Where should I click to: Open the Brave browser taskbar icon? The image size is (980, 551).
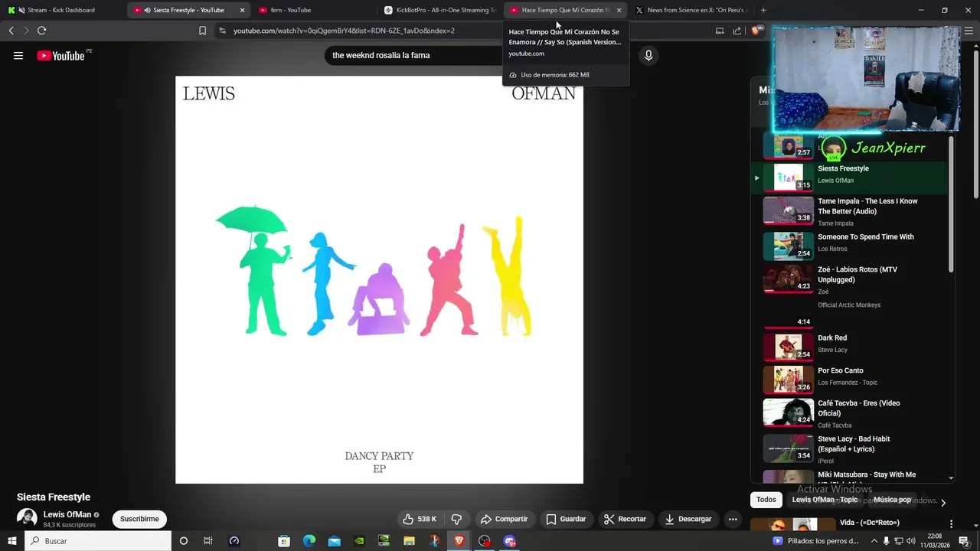point(459,541)
